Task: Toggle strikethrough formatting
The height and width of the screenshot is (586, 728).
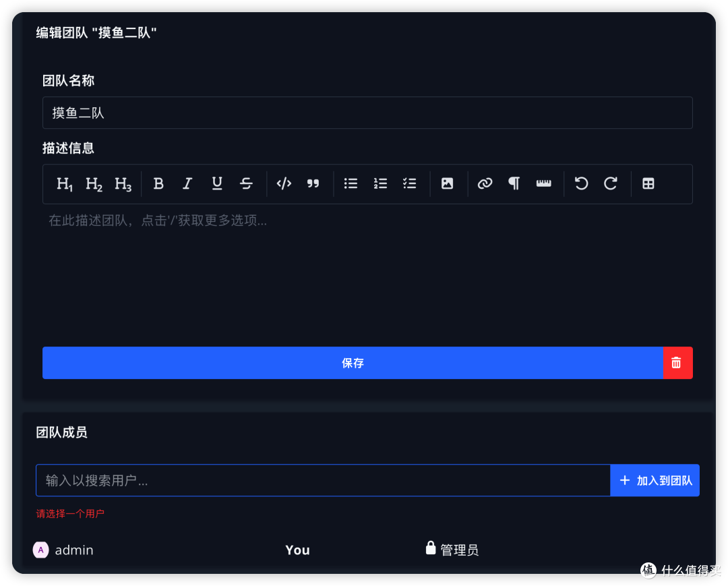Action: pyautogui.click(x=246, y=184)
